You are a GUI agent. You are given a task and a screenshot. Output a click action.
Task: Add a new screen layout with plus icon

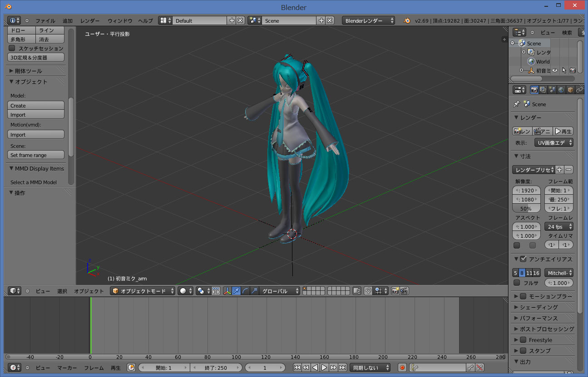(x=232, y=20)
